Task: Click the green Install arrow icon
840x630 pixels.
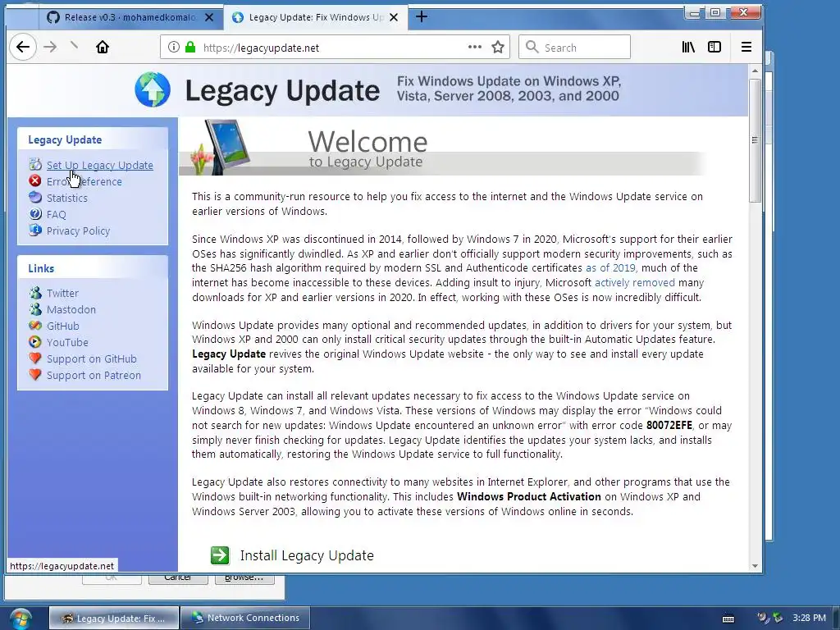Action: click(x=220, y=555)
